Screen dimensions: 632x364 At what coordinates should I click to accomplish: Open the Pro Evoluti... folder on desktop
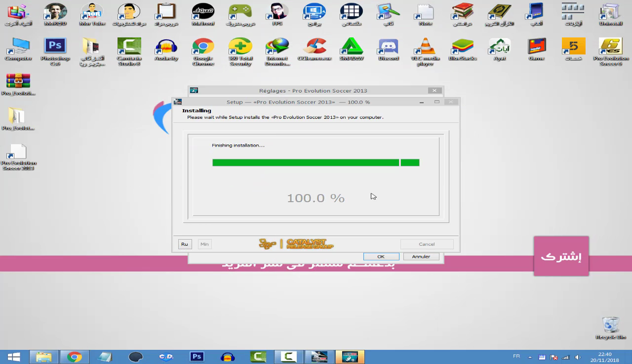pyautogui.click(x=18, y=119)
